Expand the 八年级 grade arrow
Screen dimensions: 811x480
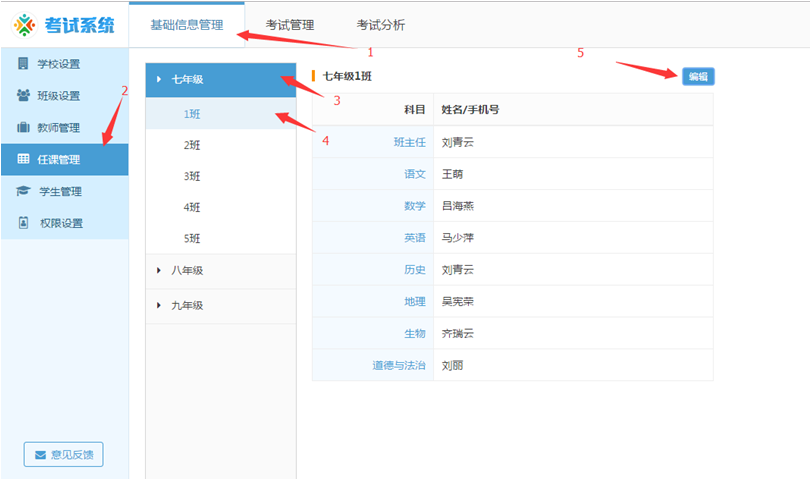pyautogui.click(x=159, y=270)
